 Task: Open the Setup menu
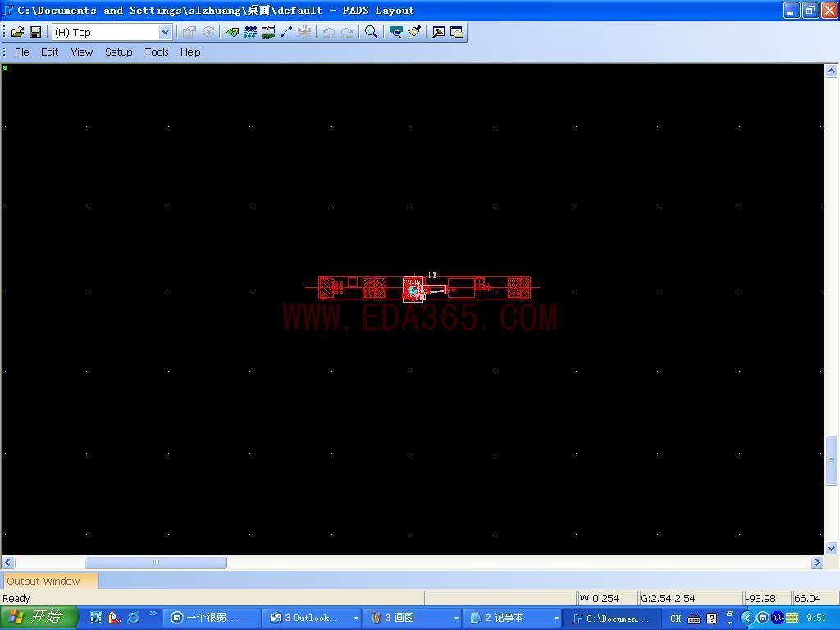pyautogui.click(x=118, y=52)
